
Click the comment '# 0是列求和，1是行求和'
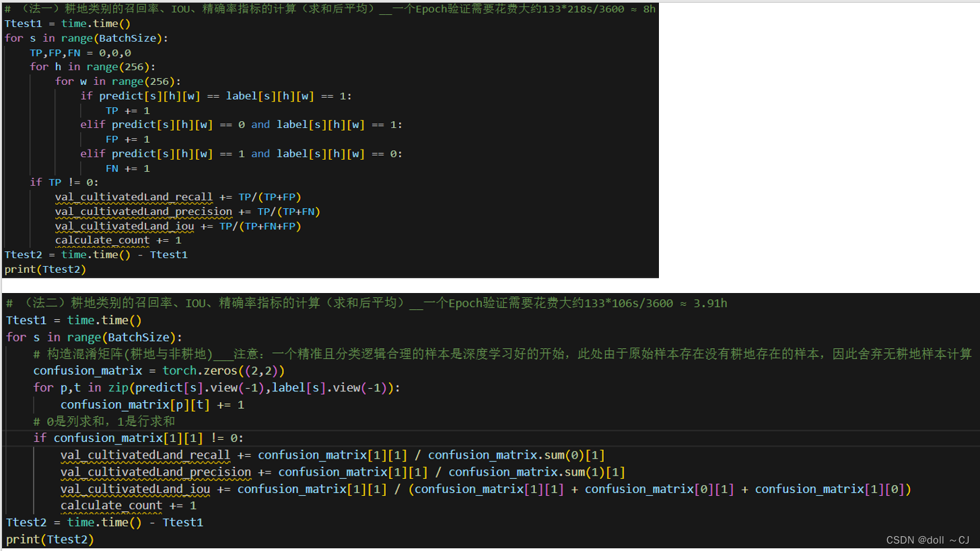pos(104,422)
